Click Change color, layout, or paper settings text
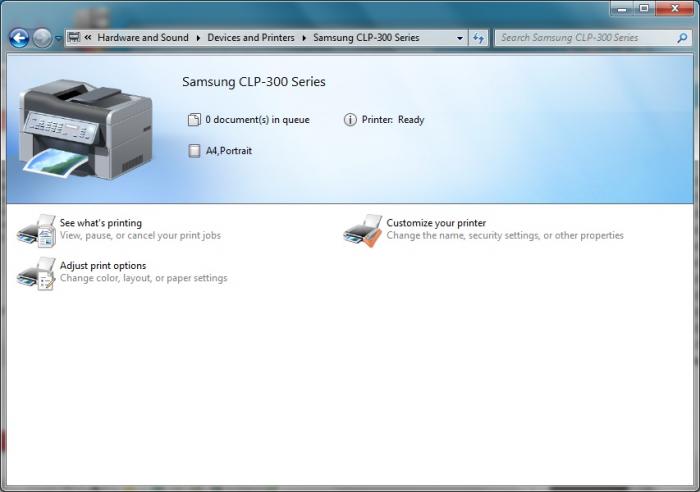 tap(144, 278)
